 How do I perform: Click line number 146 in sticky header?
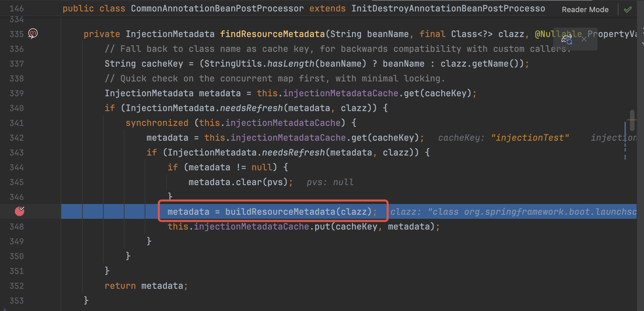[x=17, y=8]
